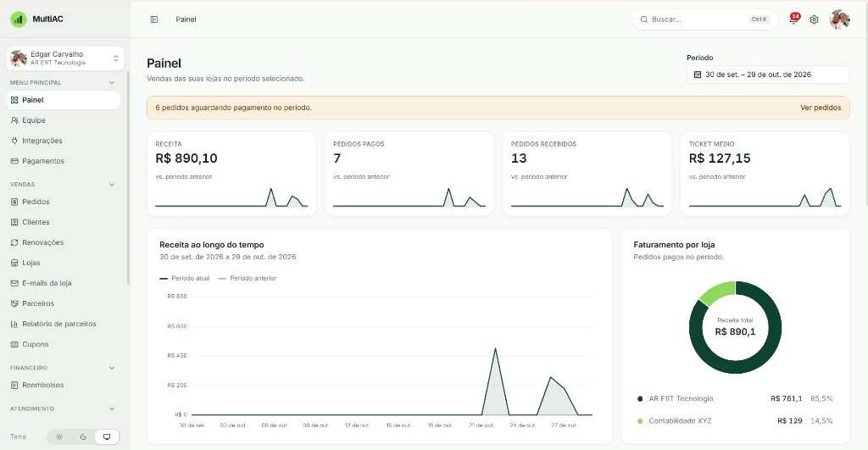The image size is (868, 450).
Task: Click the magnifier icon in search box
Action: [x=644, y=19]
